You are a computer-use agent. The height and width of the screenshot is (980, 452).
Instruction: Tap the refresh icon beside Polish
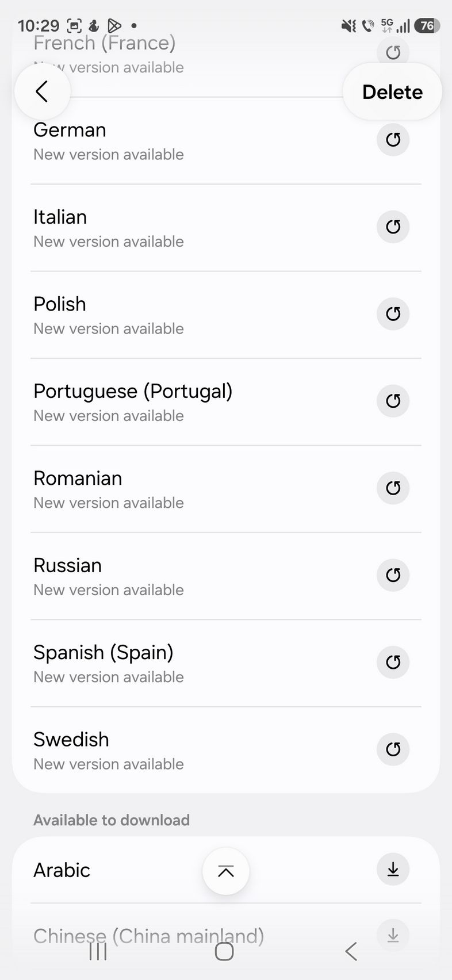pyautogui.click(x=393, y=314)
